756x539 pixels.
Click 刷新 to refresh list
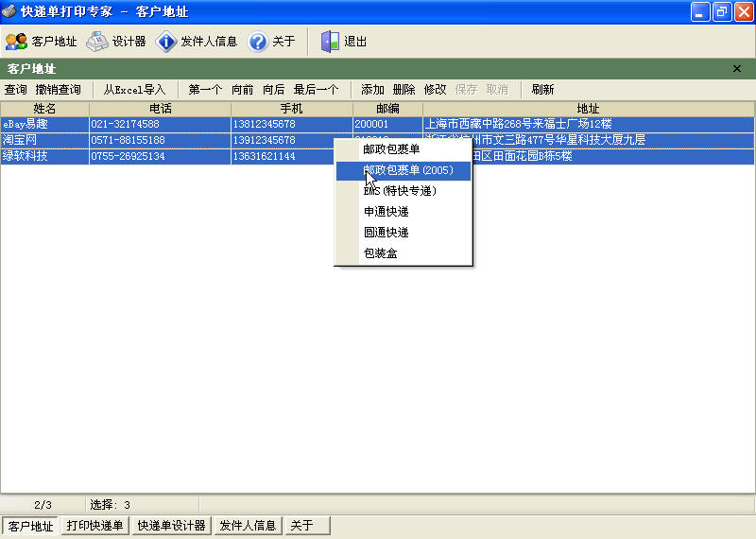542,90
